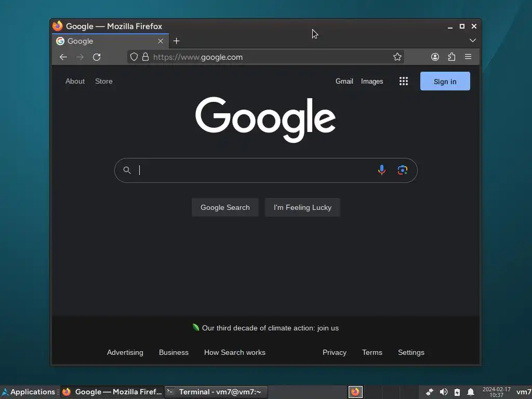Close the Google tab
532x399 pixels.
[x=161, y=41]
